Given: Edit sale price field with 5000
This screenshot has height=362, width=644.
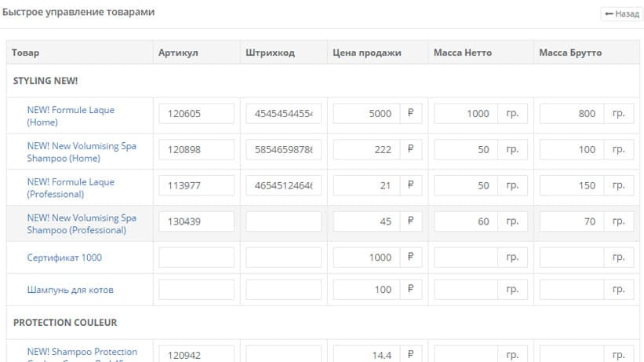Looking at the screenshot, I should 366,114.
